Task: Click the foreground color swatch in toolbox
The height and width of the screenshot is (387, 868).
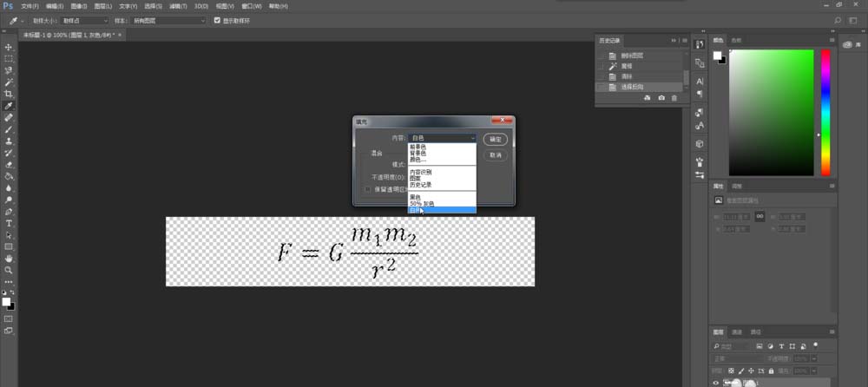Action: point(6,302)
